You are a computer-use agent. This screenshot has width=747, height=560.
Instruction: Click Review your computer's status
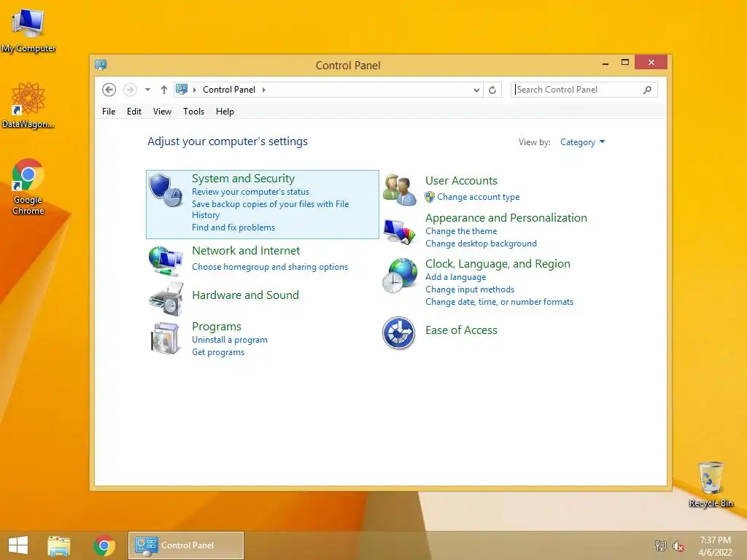point(251,192)
